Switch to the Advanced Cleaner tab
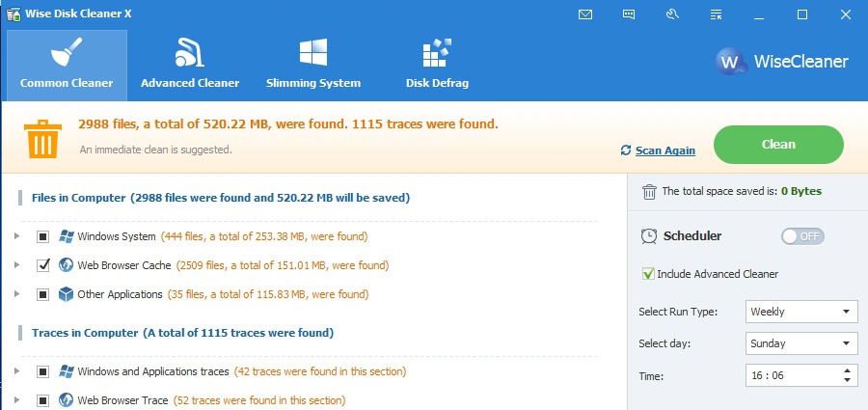 pyautogui.click(x=190, y=66)
